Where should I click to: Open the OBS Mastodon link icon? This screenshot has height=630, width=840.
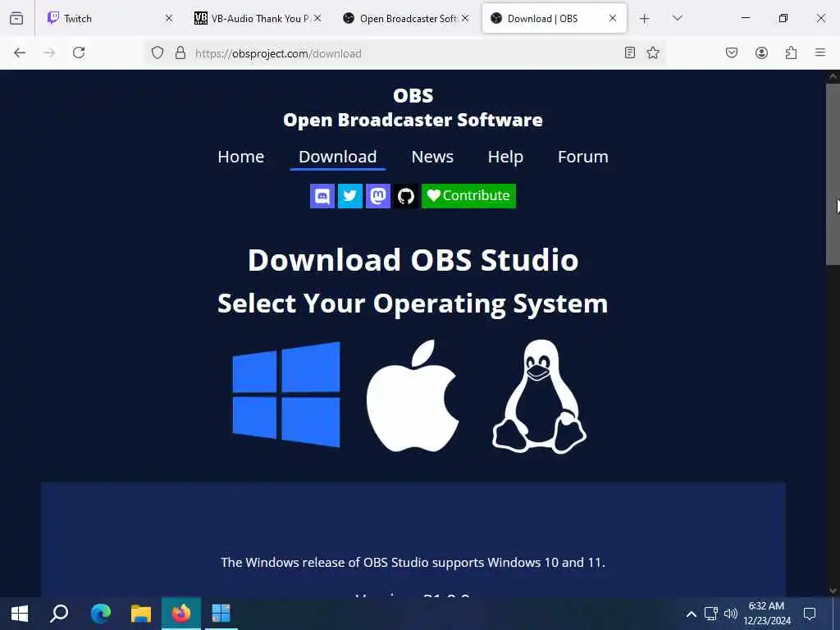click(377, 196)
